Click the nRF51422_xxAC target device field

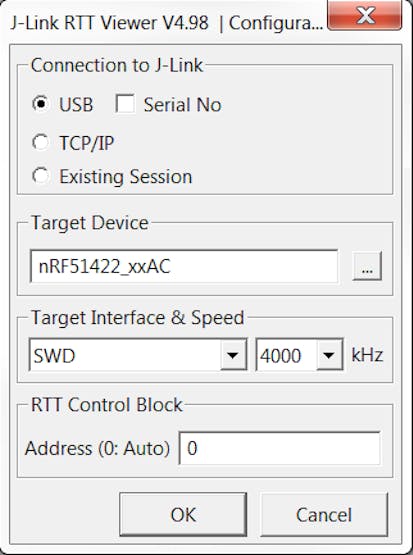[184, 267]
